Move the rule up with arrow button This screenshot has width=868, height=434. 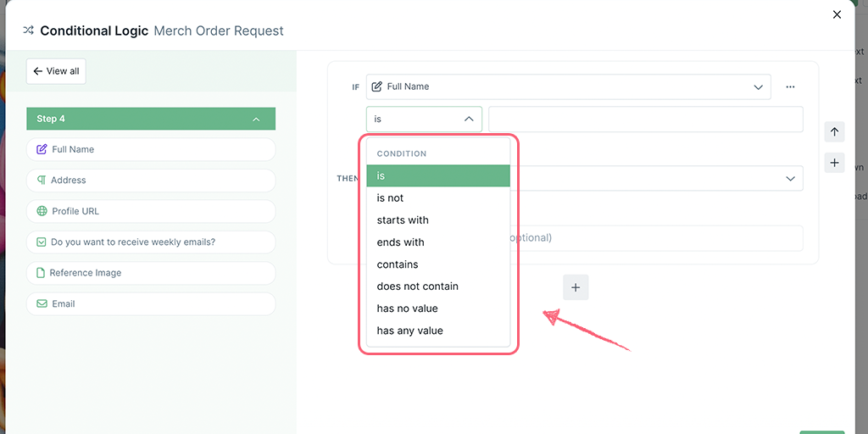pyautogui.click(x=834, y=132)
